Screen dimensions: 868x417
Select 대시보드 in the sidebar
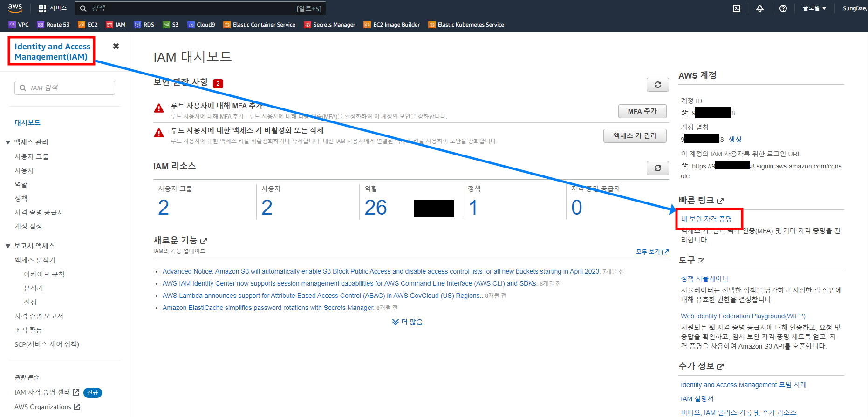(27, 122)
